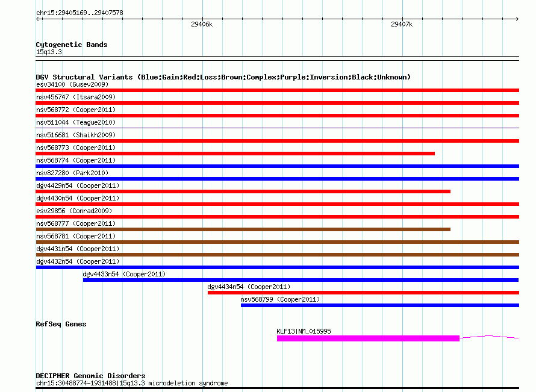
Task: Collapse the DGV Structural Variants track heading
Action: (223, 77)
